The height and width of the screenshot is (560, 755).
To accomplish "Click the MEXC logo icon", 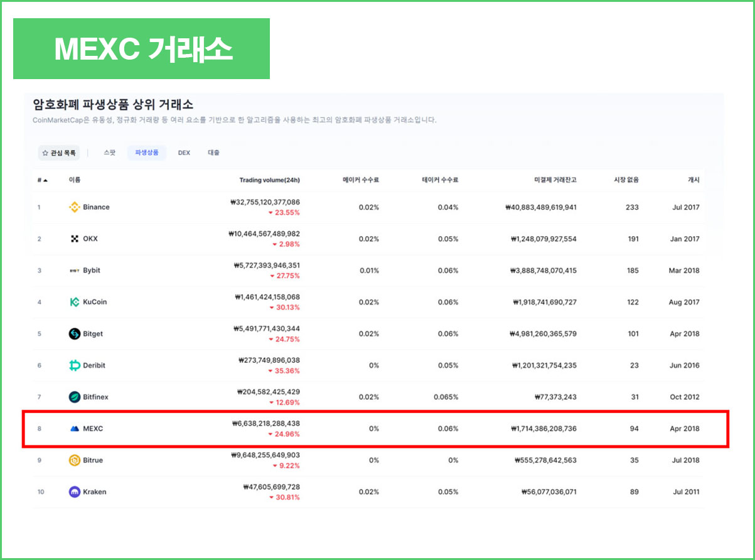I will (x=75, y=429).
